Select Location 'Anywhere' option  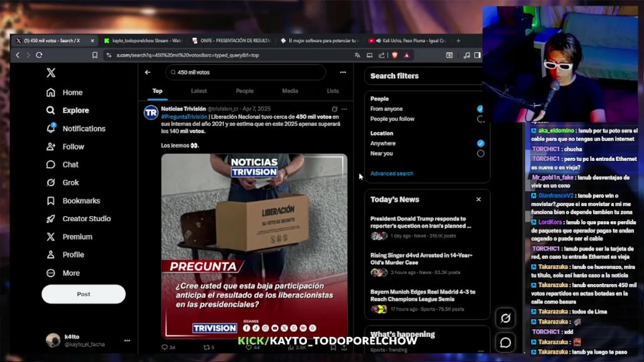point(480,143)
